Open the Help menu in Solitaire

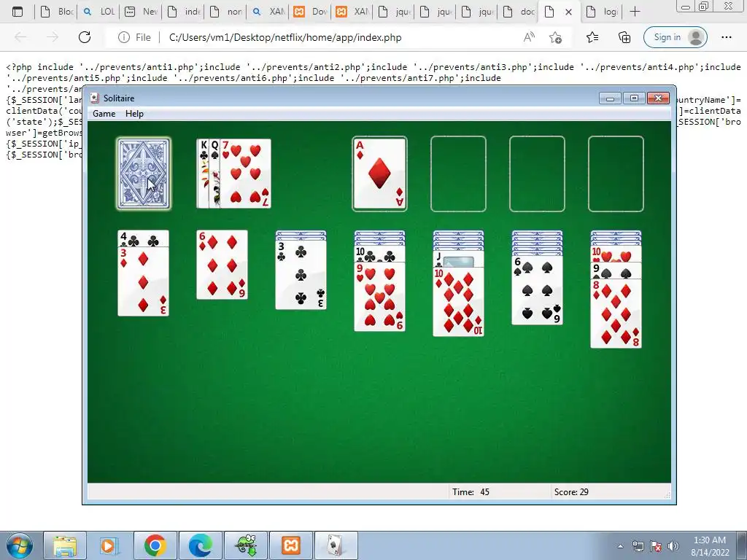point(134,114)
